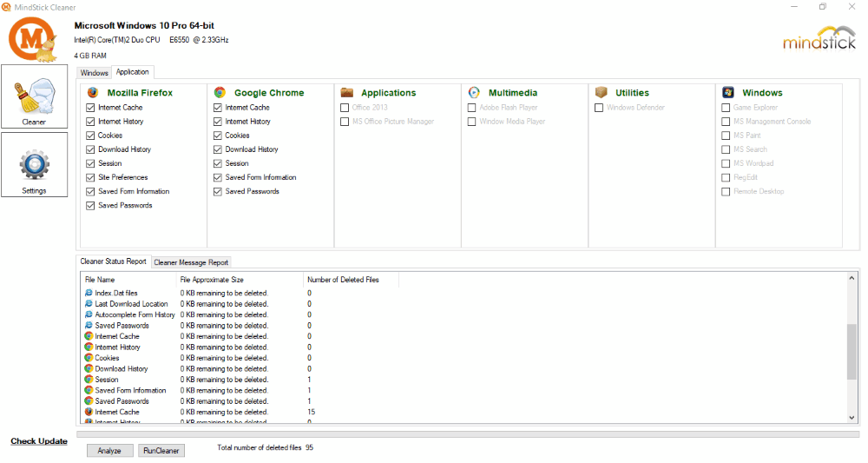The image size is (868, 463).
Task: Click the report list scroll up arrow
Action: 852,278
